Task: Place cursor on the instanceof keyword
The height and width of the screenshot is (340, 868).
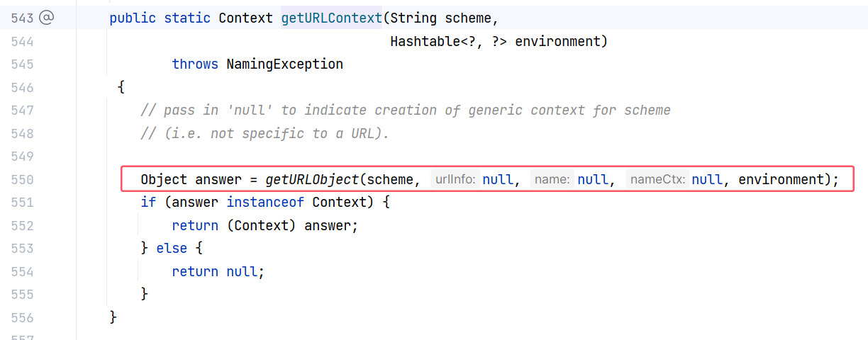Action: [265, 203]
